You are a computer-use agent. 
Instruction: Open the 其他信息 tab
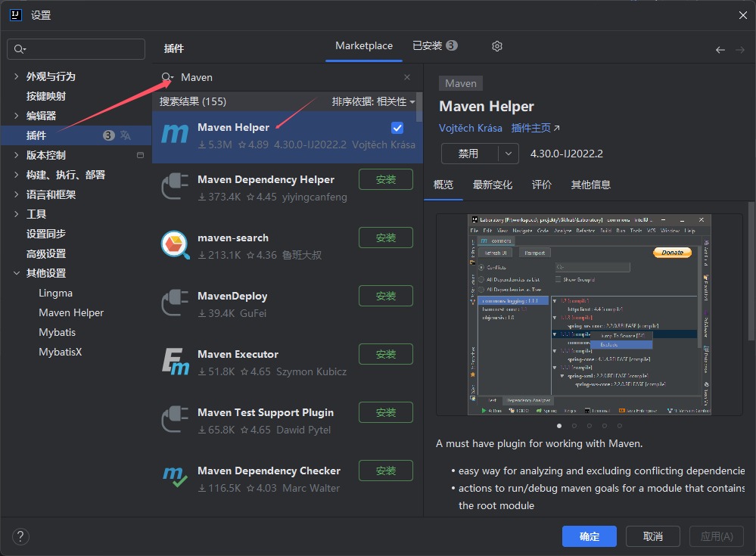[x=590, y=185]
